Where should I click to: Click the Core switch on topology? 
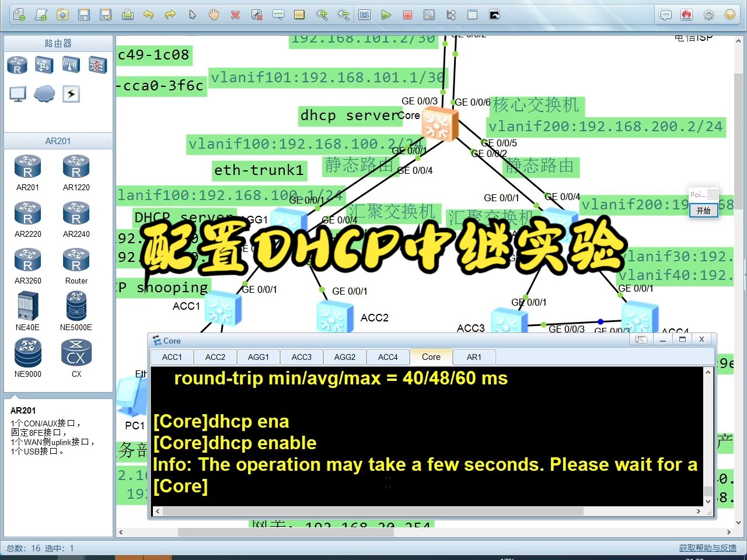pos(440,124)
